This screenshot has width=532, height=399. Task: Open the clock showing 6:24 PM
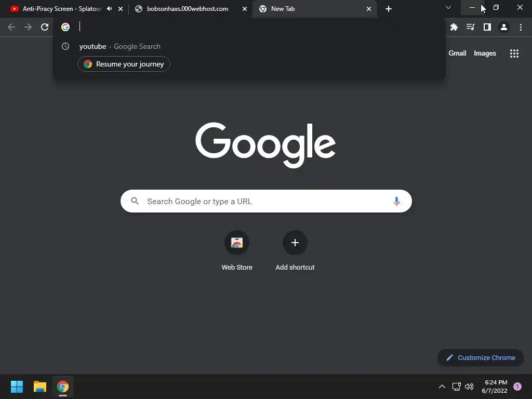click(x=495, y=387)
